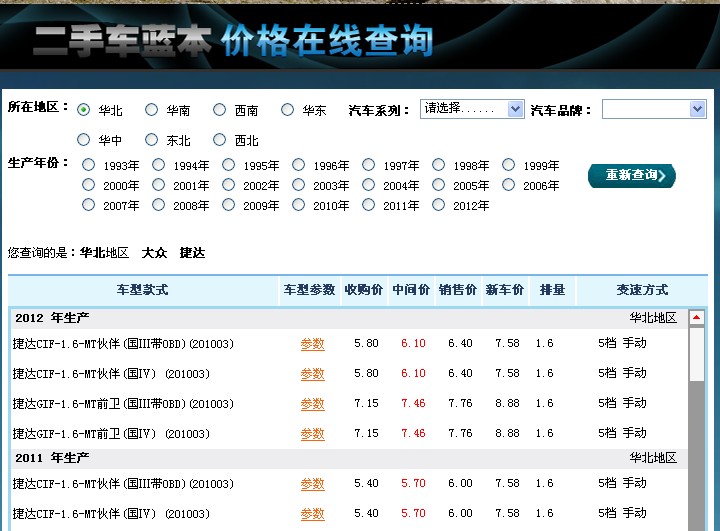Select the 华北 region radio button
Image resolution: width=720 pixels, height=531 pixels.
pyautogui.click(x=83, y=110)
